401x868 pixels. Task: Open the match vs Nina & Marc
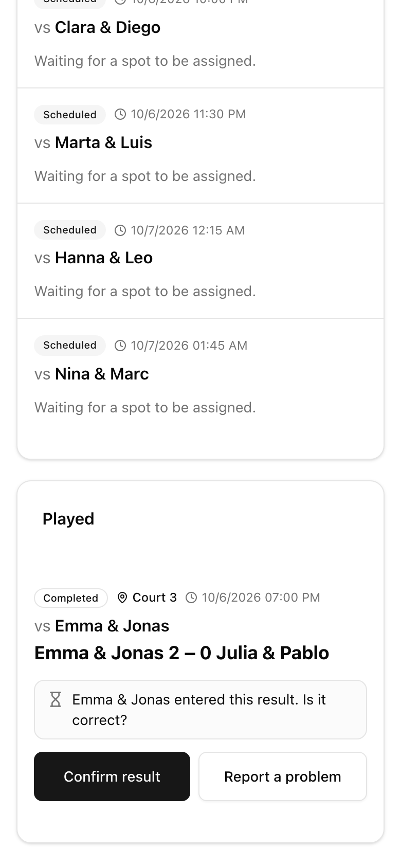(x=200, y=381)
